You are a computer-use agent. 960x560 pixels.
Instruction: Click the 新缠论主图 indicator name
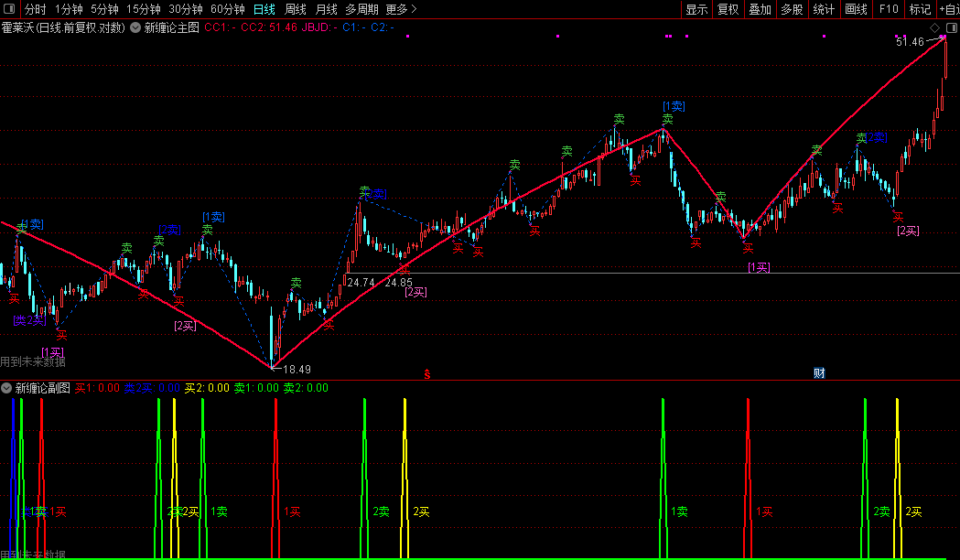171,28
